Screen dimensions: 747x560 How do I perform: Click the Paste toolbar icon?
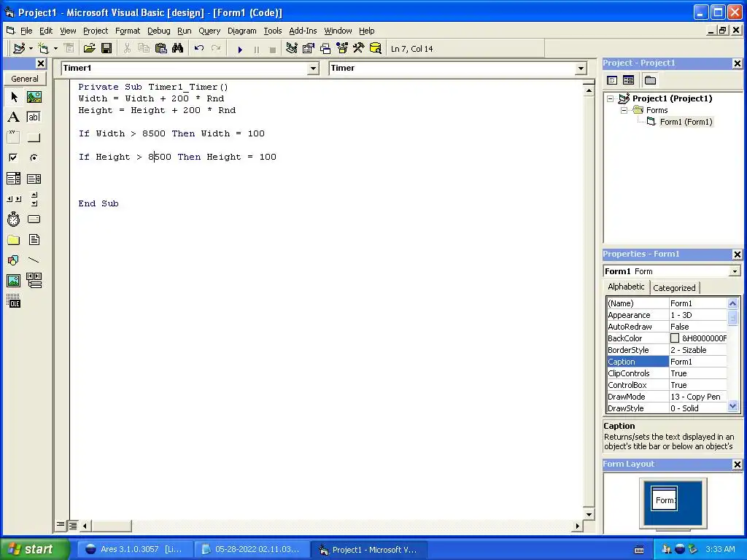(161, 49)
